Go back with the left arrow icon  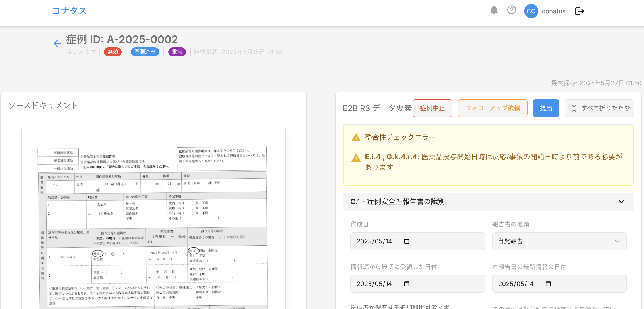pos(57,43)
